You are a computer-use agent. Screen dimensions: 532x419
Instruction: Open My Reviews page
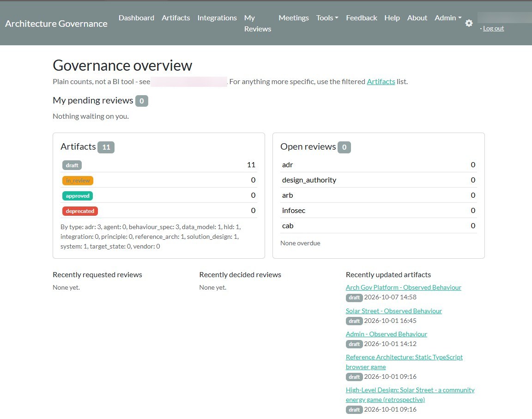pyautogui.click(x=258, y=24)
